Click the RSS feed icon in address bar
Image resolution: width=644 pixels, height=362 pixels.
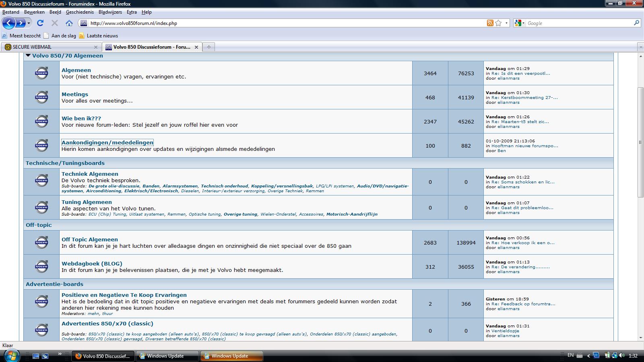tap(490, 23)
